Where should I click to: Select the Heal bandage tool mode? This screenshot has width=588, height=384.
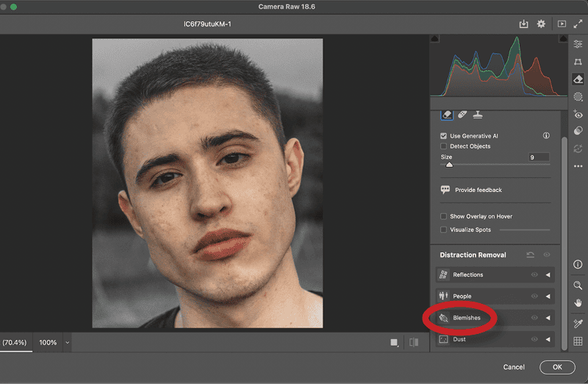coord(462,114)
